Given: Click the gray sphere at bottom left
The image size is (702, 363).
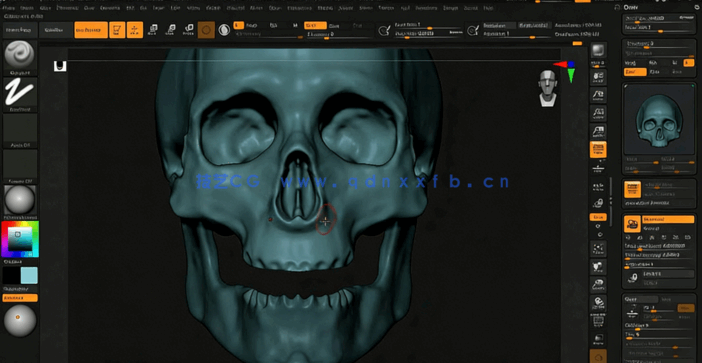Looking at the screenshot, I should point(20,320).
